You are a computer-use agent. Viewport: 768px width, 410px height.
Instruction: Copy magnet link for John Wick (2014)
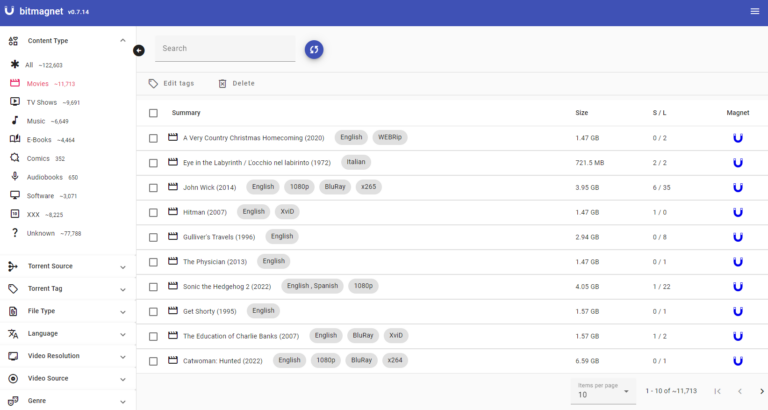(x=738, y=187)
